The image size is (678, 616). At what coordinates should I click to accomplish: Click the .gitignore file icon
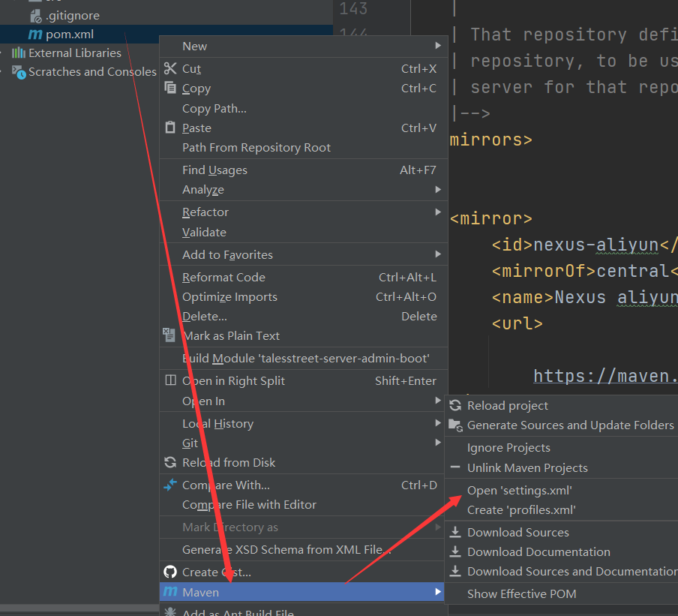pyautogui.click(x=36, y=16)
